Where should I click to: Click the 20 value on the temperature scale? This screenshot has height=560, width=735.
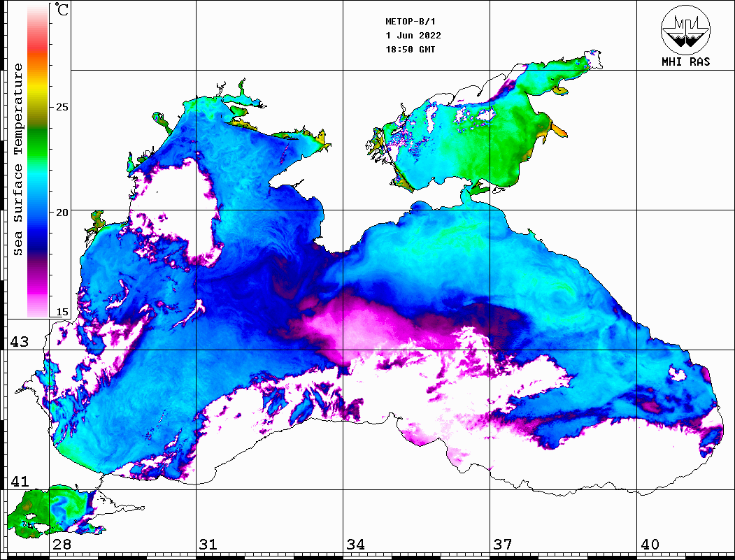pos(62,213)
